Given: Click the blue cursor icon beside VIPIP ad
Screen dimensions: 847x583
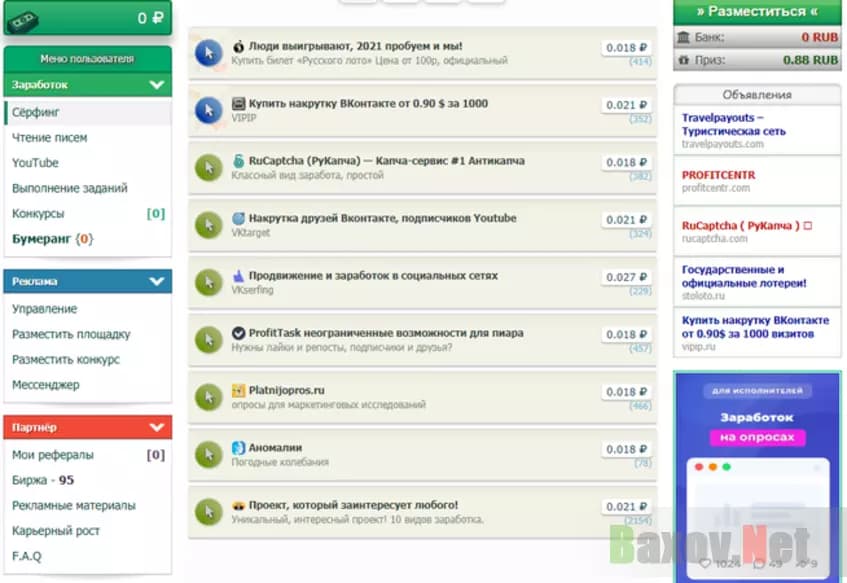Looking at the screenshot, I should coord(208,110).
